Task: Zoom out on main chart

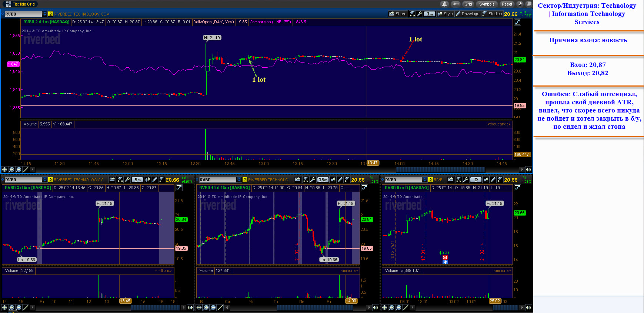Action: point(19,169)
